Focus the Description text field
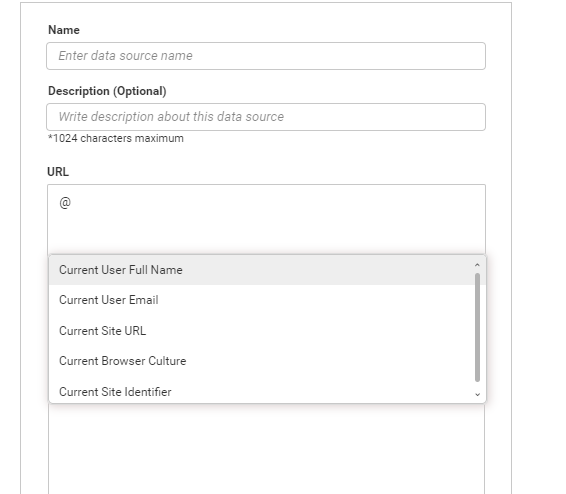Screen dimensions: 566x494 pos(266,117)
